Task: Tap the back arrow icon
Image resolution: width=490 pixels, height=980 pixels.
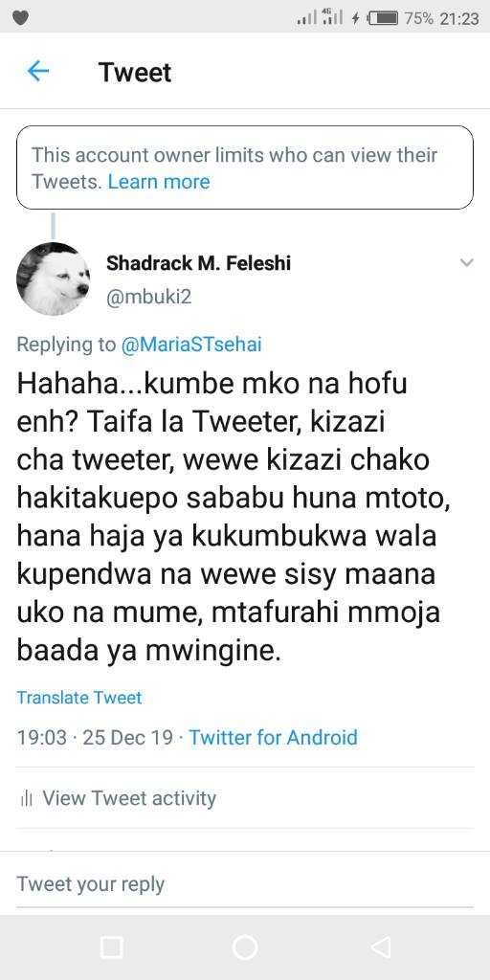Action: tap(37, 71)
